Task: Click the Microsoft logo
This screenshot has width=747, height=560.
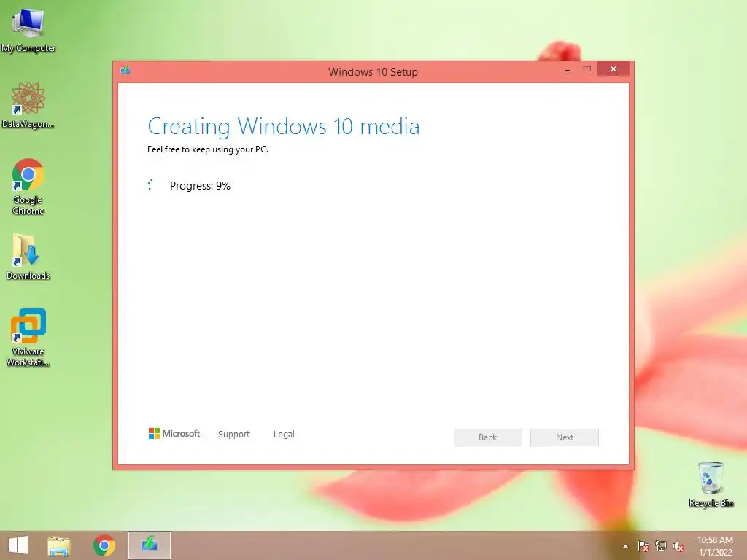Action: coord(174,433)
